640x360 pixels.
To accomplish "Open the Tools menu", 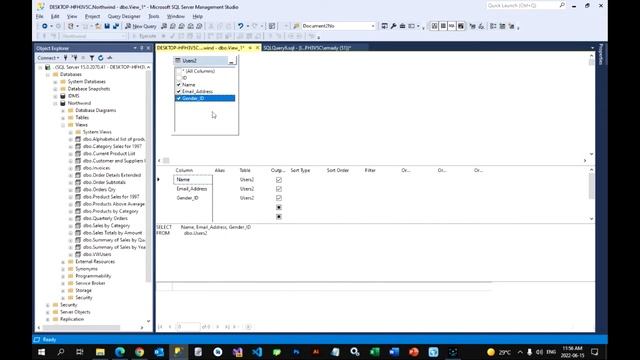I will (154, 16).
